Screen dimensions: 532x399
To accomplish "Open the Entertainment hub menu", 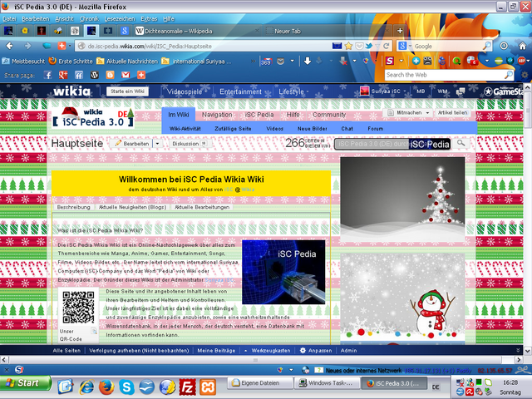I will point(242,91).
